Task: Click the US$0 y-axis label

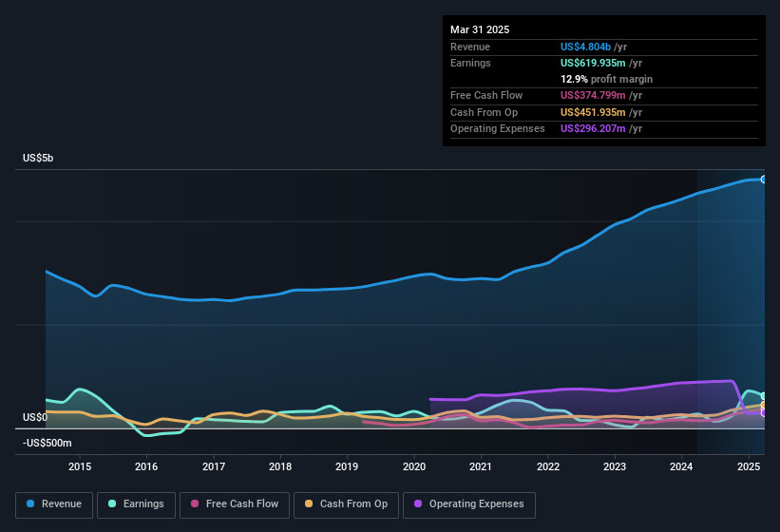Action: tap(35, 417)
